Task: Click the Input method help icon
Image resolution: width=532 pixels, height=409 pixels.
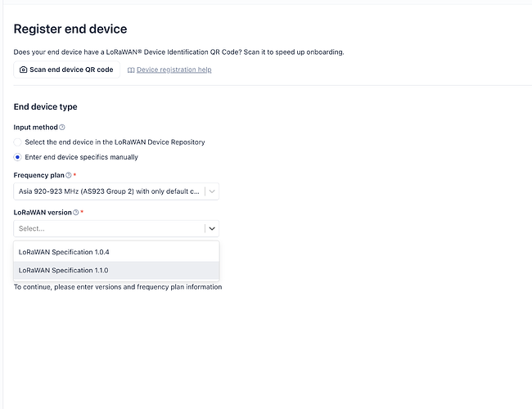Action: click(62, 128)
